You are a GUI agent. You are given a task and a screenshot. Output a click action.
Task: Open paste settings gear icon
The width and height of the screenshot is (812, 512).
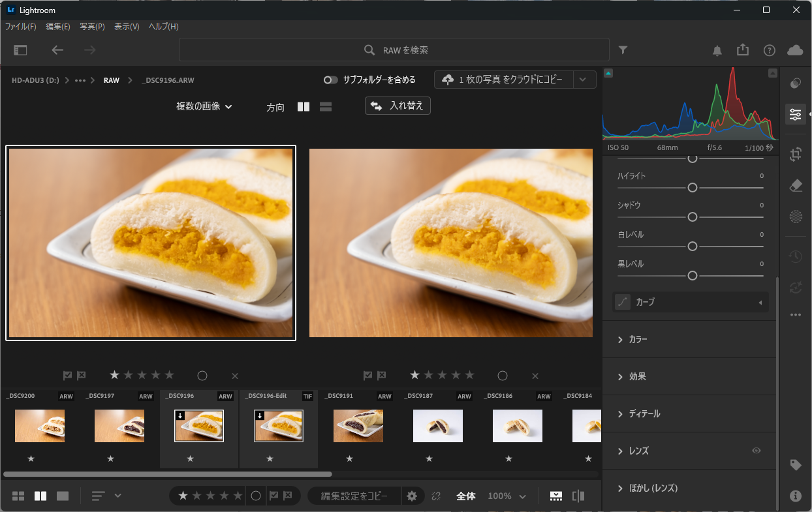(x=412, y=496)
